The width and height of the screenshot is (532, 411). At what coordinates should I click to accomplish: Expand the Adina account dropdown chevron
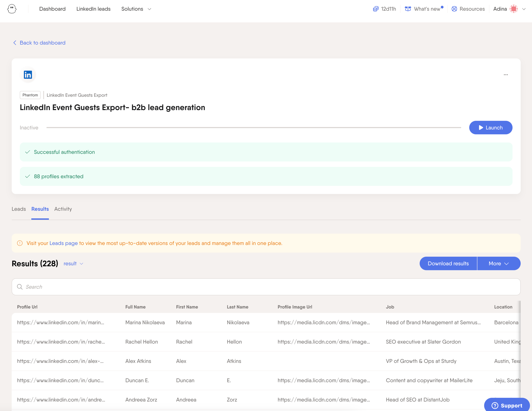pos(524,9)
